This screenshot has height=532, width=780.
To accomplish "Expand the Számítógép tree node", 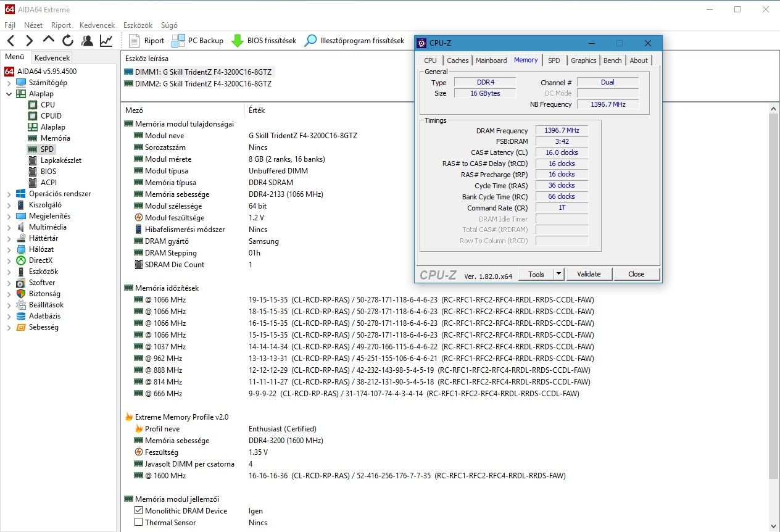I will (x=9, y=82).
